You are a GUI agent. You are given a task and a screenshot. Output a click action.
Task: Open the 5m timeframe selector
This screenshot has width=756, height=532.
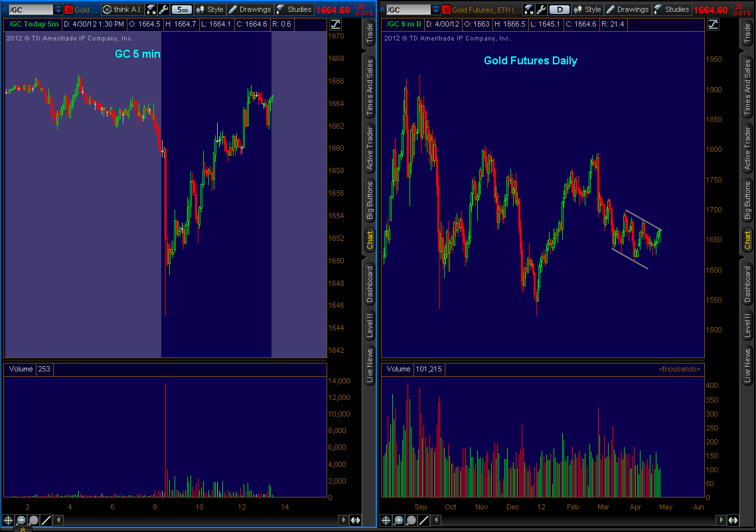[181, 9]
